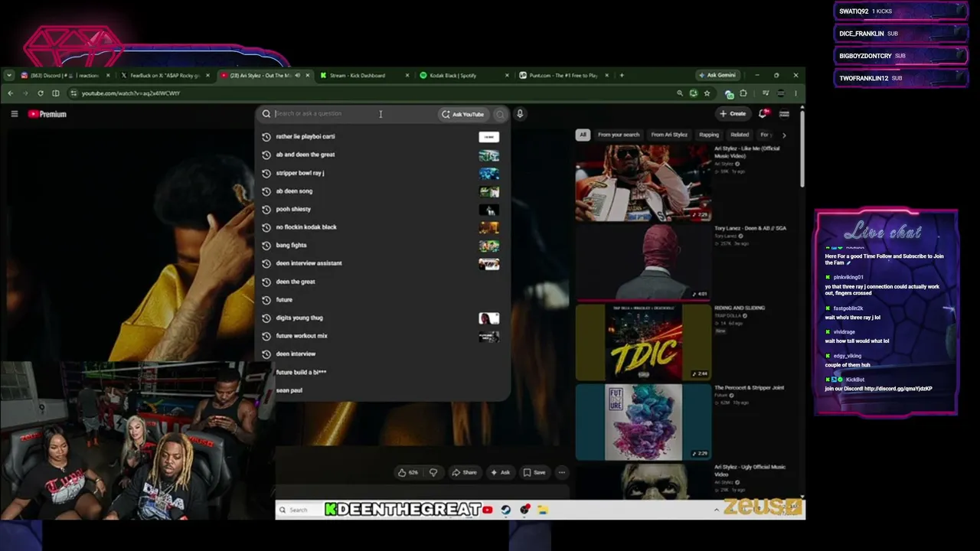
Task: Open 'Ari Stylez - Like Me' video thumbnail
Action: pyautogui.click(x=643, y=183)
